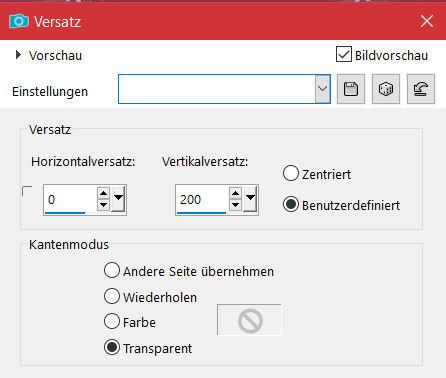Viewport: 446px width, 378px height.
Task: Increase the Vertikalversatz value with up arrow
Action: (235, 194)
